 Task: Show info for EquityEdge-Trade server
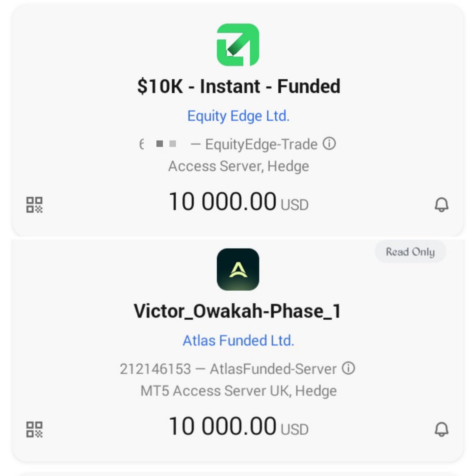(329, 144)
